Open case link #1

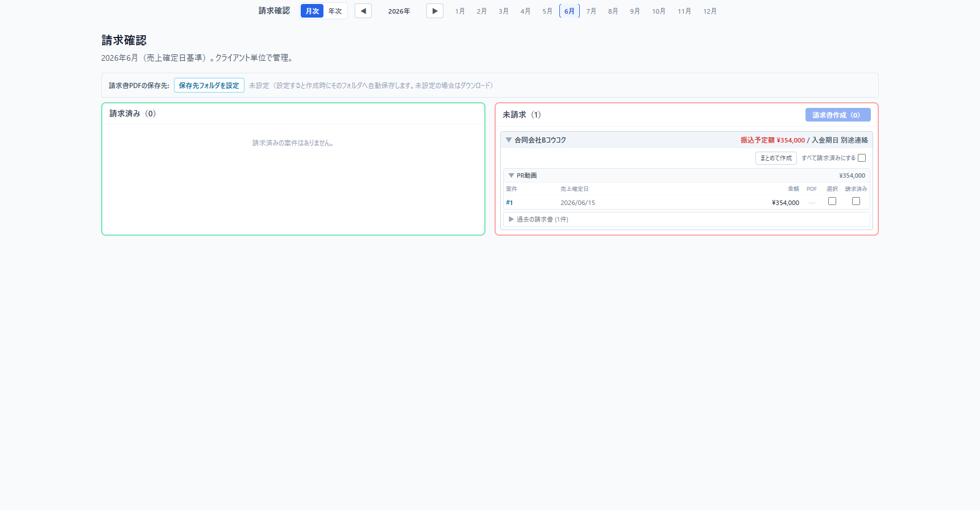[x=509, y=203]
